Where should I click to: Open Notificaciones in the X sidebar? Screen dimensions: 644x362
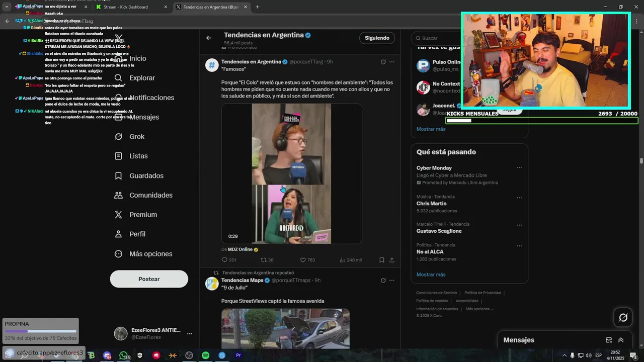click(x=143, y=98)
